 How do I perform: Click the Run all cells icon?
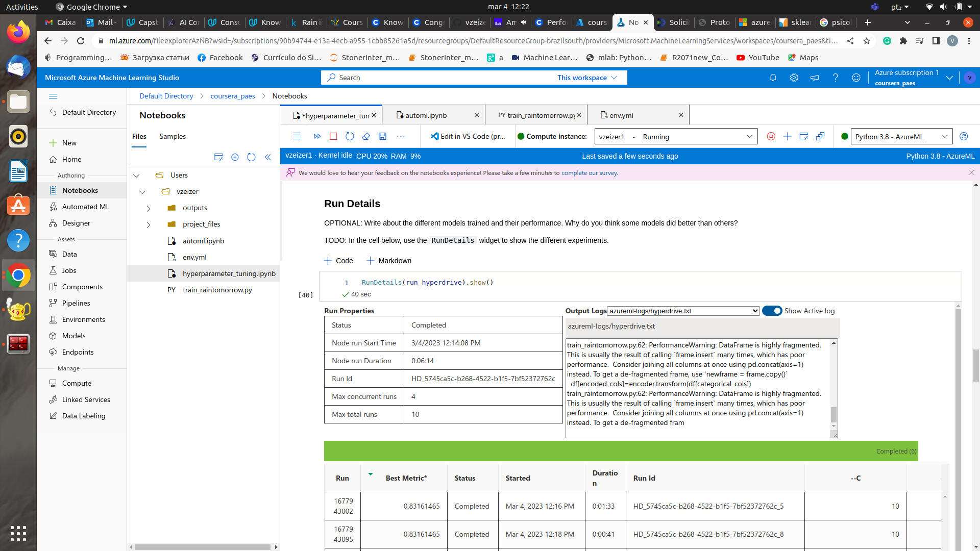tap(317, 136)
